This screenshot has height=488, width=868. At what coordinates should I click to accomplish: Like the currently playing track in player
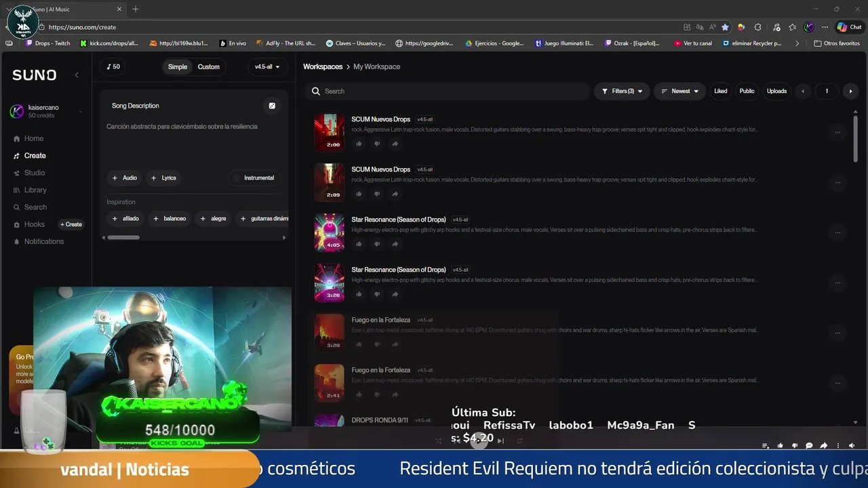(780, 446)
